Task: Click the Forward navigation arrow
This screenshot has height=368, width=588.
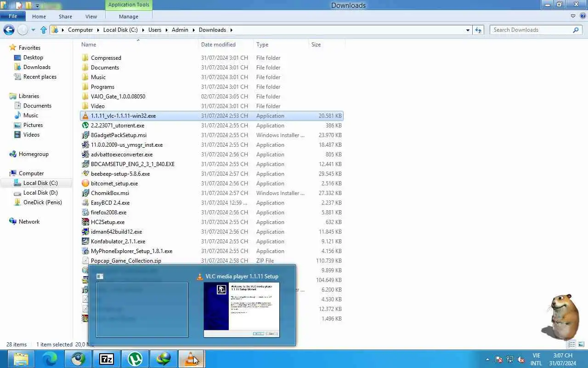Action: 23,30
